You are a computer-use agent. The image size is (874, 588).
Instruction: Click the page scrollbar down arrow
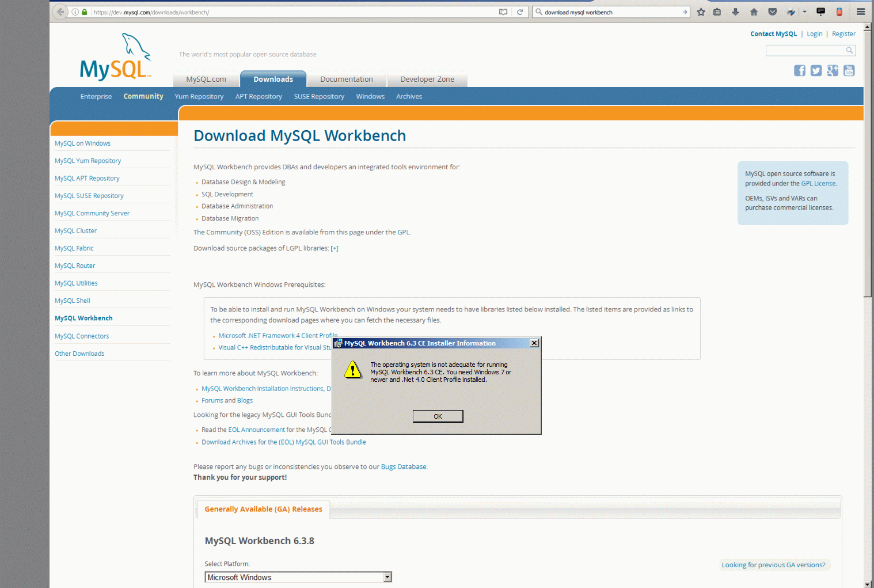[x=868, y=584]
